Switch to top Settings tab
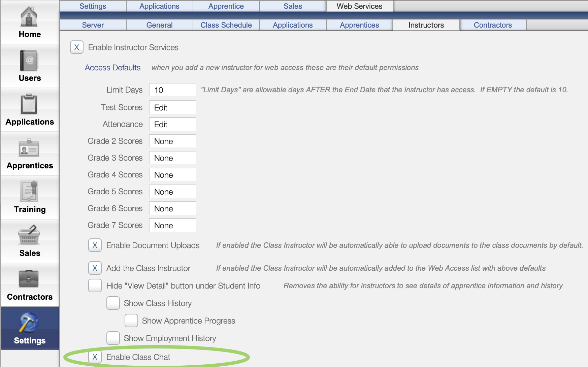Viewport: 588px width, 367px height. (x=93, y=6)
